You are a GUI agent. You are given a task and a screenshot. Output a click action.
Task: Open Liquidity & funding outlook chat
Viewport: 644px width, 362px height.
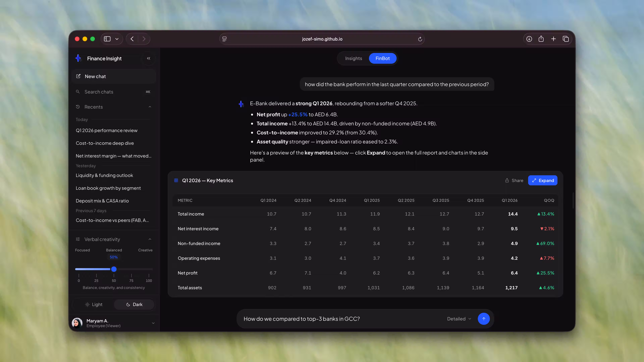click(114, 175)
